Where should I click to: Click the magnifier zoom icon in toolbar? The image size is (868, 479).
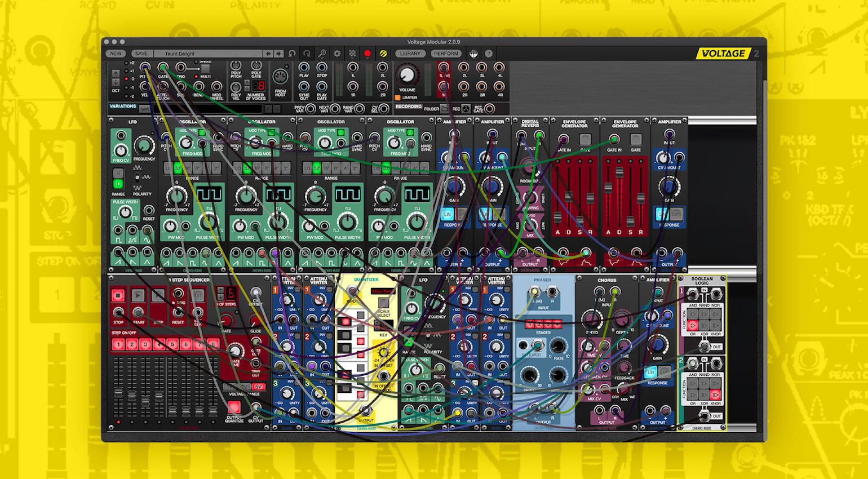click(322, 54)
